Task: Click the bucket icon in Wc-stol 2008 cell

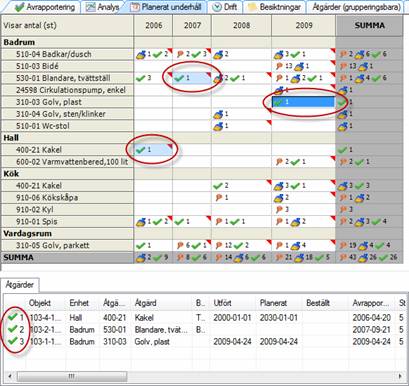Action: (218, 126)
